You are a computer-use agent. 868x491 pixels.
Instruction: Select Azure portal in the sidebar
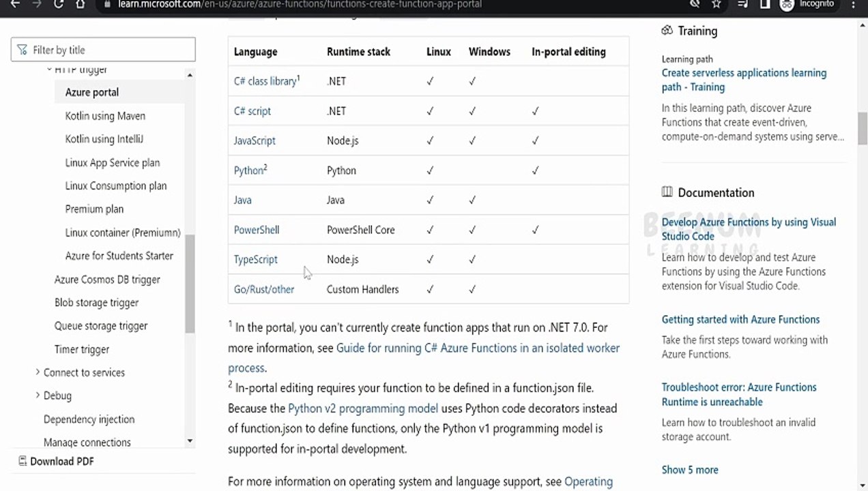pyautogui.click(x=92, y=92)
